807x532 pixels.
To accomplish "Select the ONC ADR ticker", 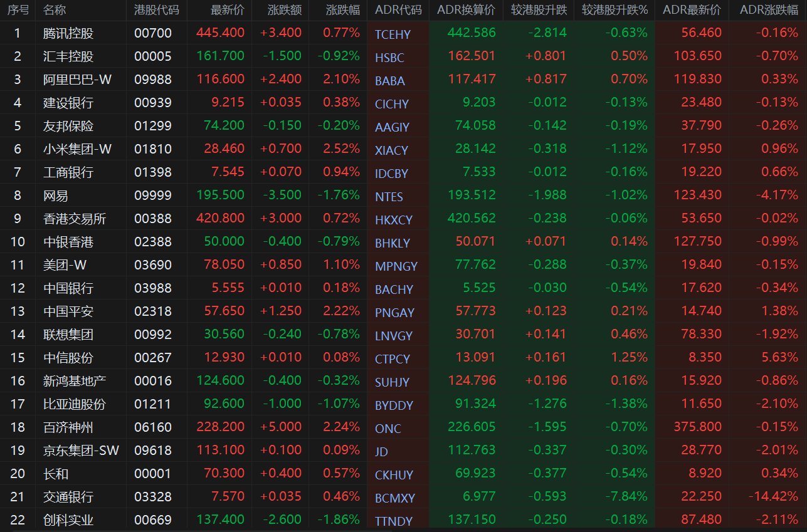I will coord(388,429).
